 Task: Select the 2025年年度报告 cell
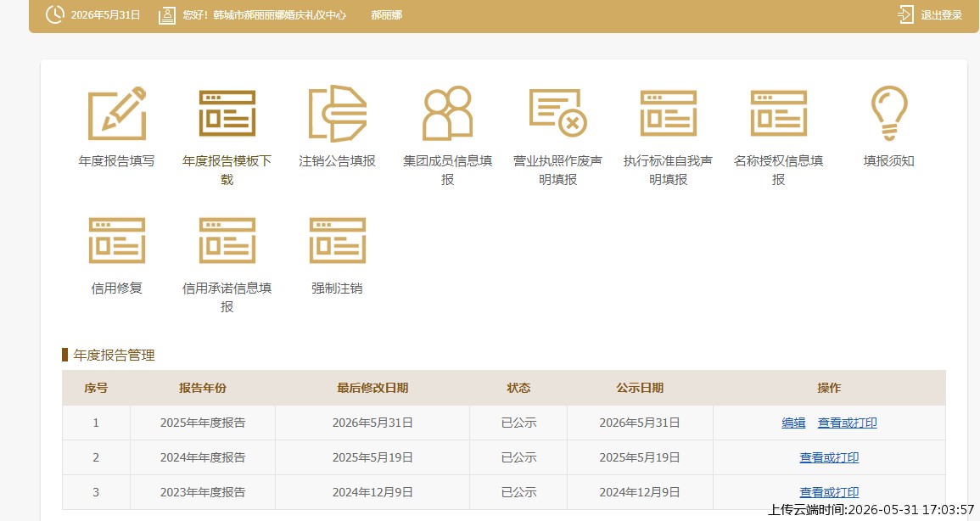(203, 423)
